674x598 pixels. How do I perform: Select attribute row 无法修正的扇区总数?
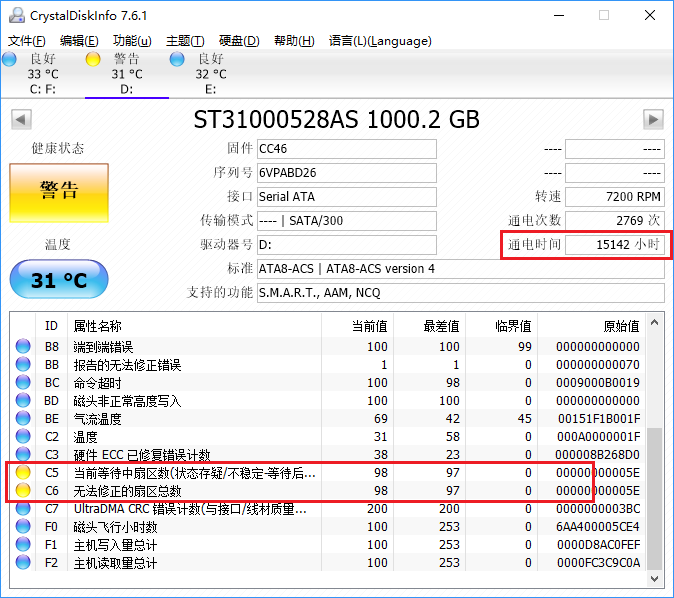click(328, 491)
